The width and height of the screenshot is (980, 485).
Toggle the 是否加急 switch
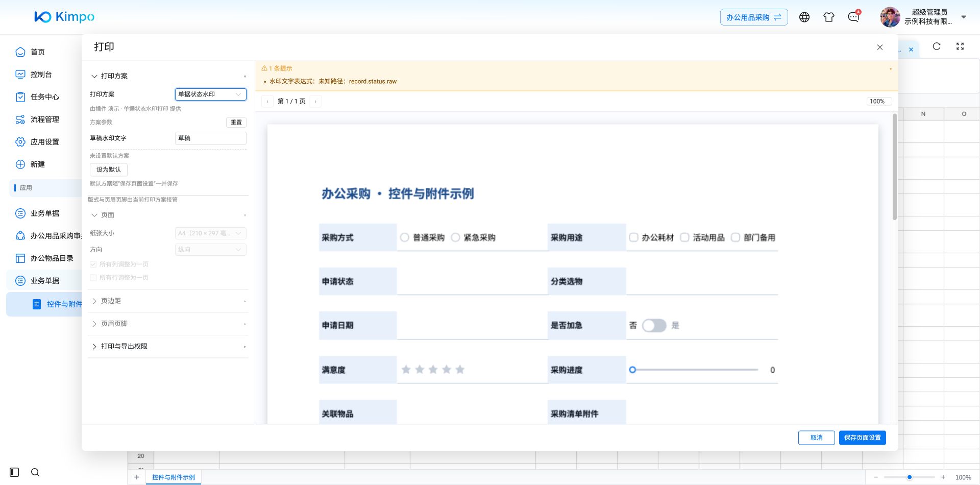coord(654,325)
